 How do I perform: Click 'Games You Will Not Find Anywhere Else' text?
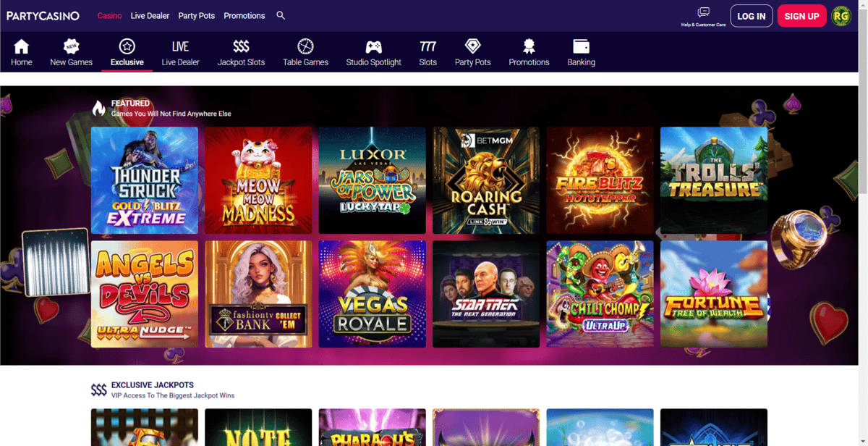pyautogui.click(x=171, y=114)
